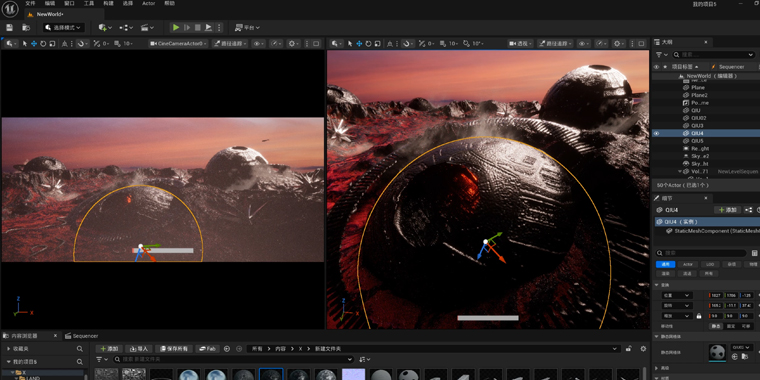Image resolution: width=760 pixels, height=380 pixels.
Task: Select the translate tool in right viewport
Action: [x=359, y=44]
